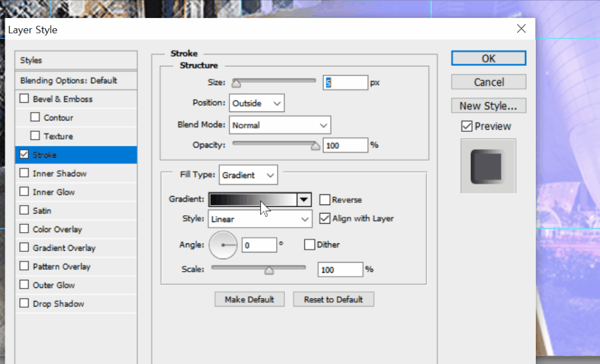Click the Size slider handle
Screen dimensions: 600x364
[236, 83]
